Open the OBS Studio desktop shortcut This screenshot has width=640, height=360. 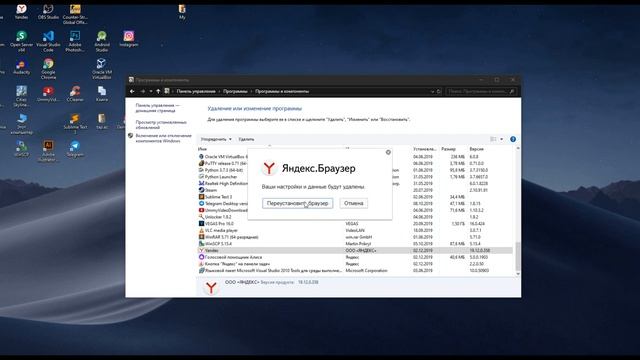coord(48,11)
